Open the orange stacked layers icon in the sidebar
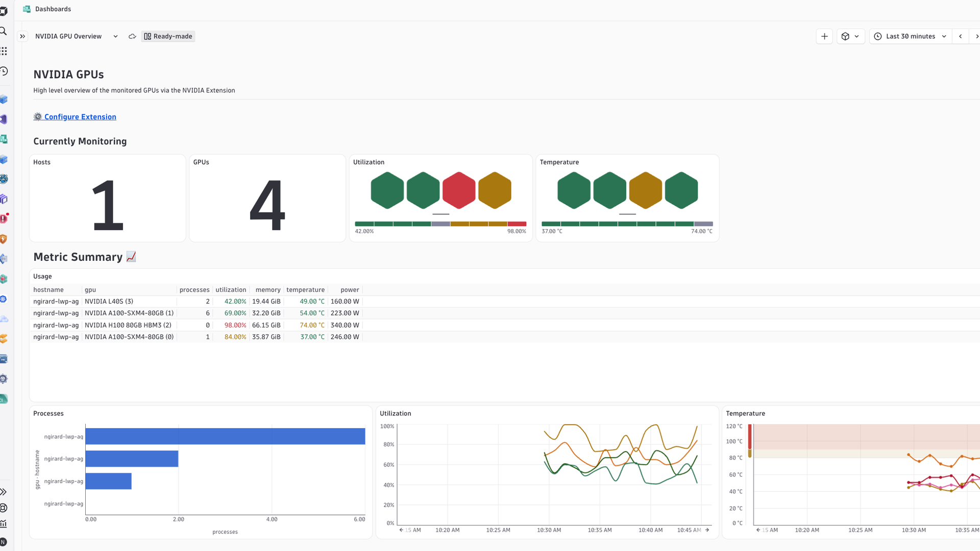 (3, 339)
